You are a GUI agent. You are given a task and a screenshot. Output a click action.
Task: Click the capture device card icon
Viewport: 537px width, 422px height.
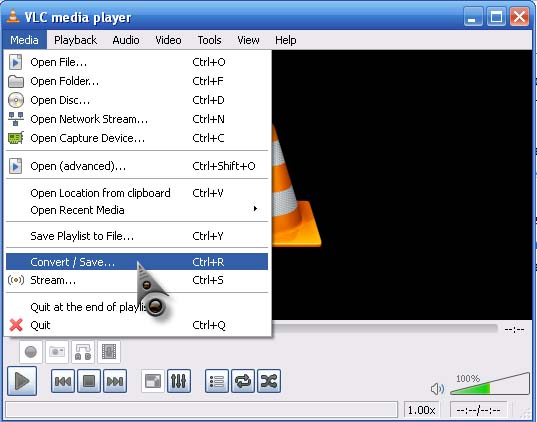(x=16, y=138)
